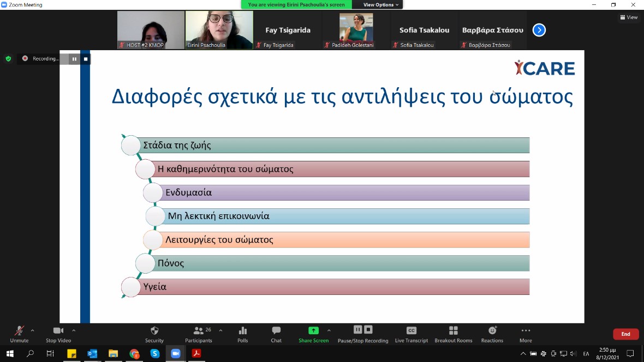This screenshot has height=362, width=644.
Task: Open the Polls panel
Action: click(242, 334)
